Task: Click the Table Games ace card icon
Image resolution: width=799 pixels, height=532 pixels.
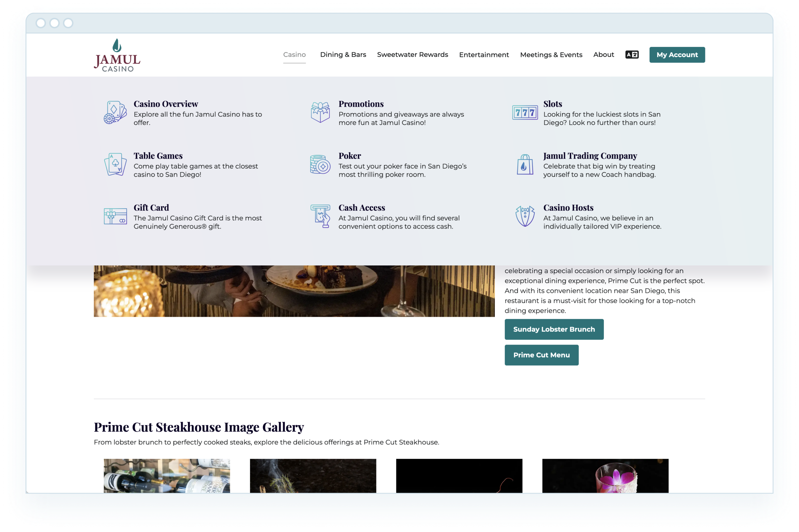Action: point(115,164)
